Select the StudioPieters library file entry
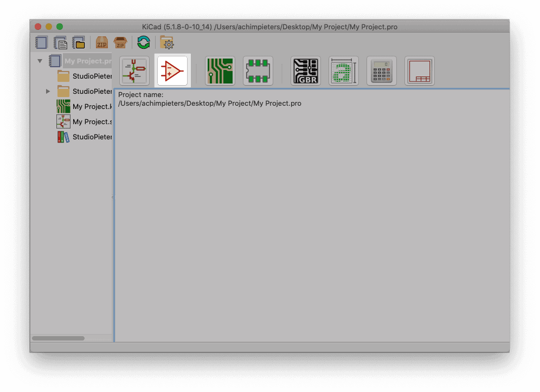The height and width of the screenshot is (392, 540). tap(85, 137)
